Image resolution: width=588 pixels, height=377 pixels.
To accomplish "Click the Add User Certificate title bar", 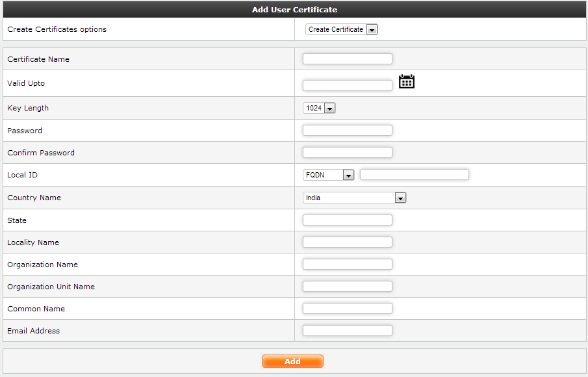I will pyautogui.click(x=294, y=10).
